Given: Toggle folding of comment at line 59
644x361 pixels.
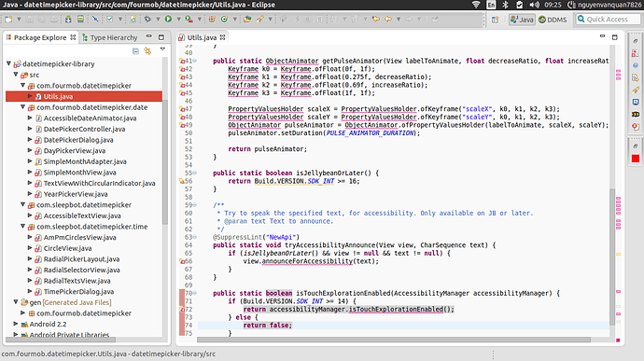Looking at the screenshot, I should tap(195, 205).
